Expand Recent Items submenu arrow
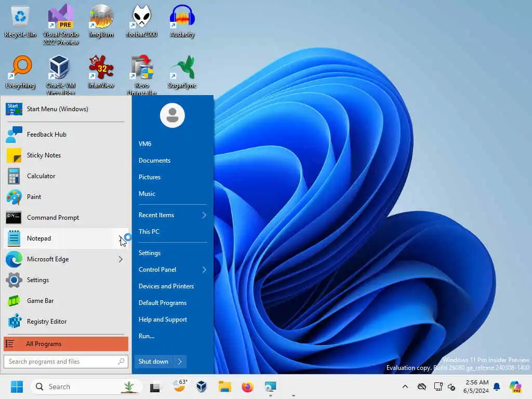 [x=204, y=215]
